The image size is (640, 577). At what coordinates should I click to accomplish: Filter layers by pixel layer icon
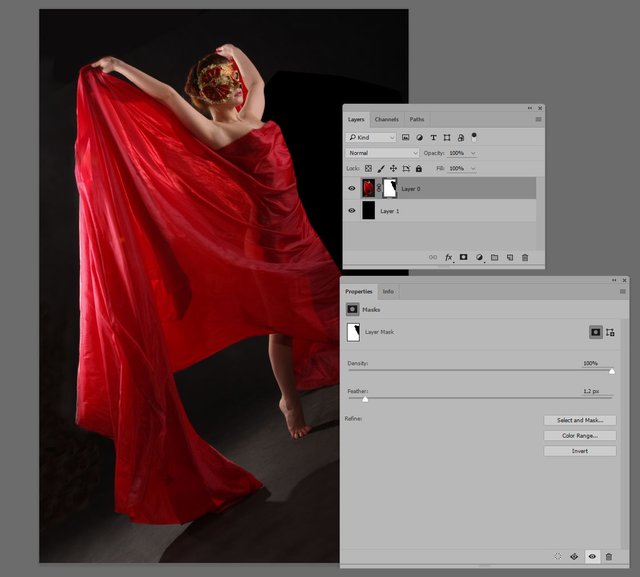[405, 138]
